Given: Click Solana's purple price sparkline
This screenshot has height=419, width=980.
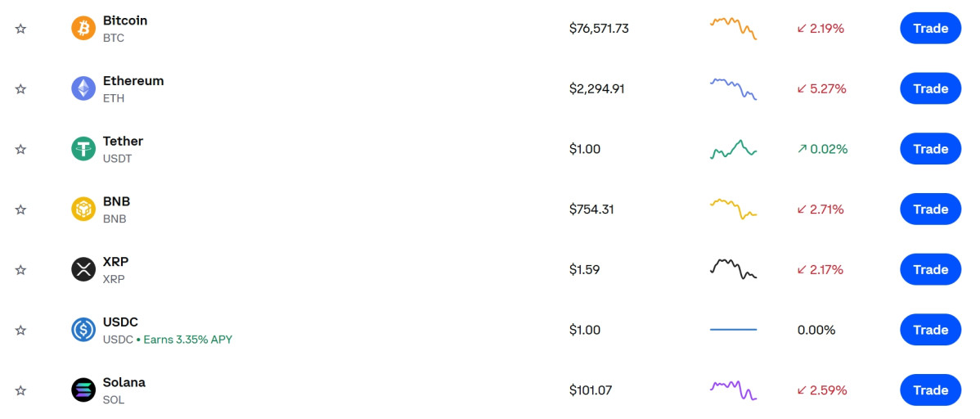Looking at the screenshot, I should (x=733, y=390).
